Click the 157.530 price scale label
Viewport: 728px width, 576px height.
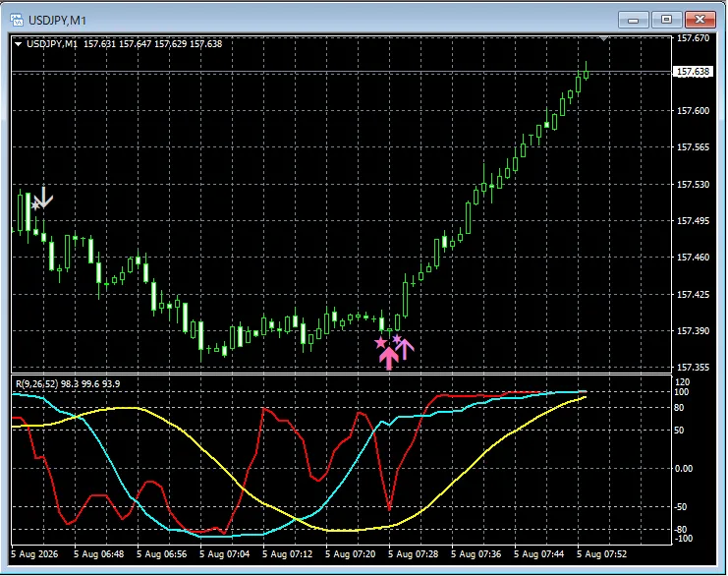coord(694,185)
